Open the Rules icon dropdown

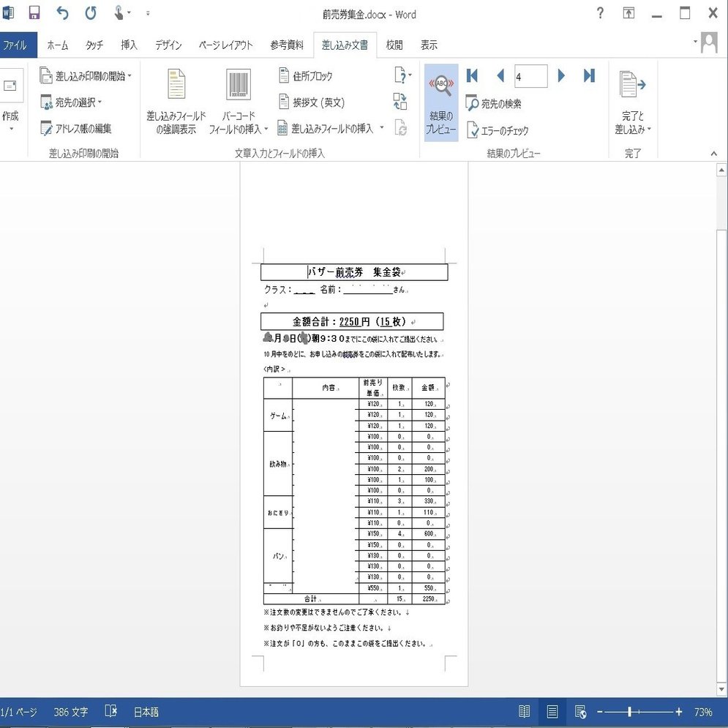pos(402,75)
